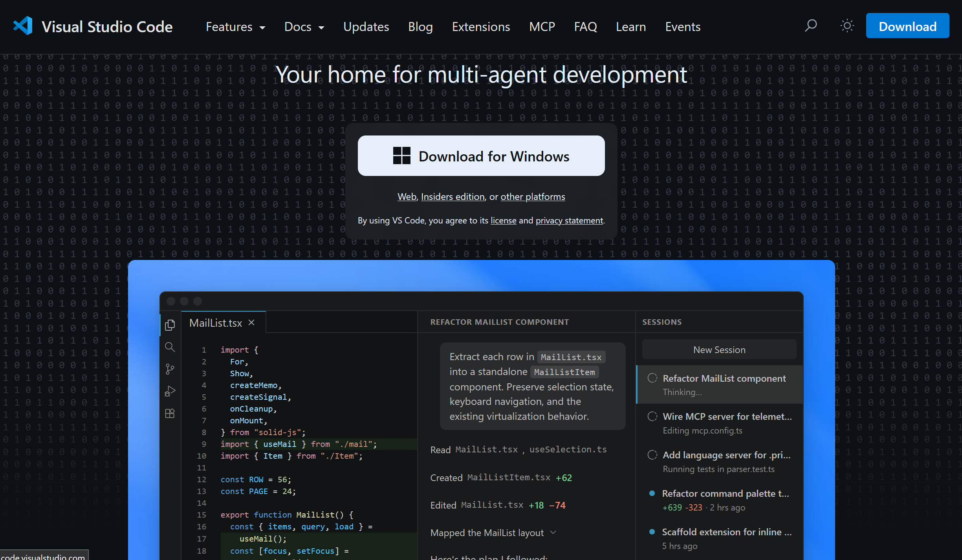Screen dimensions: 962x560
Task: Click line number 10 in editor gutter
Action: [x=202, y=456]
